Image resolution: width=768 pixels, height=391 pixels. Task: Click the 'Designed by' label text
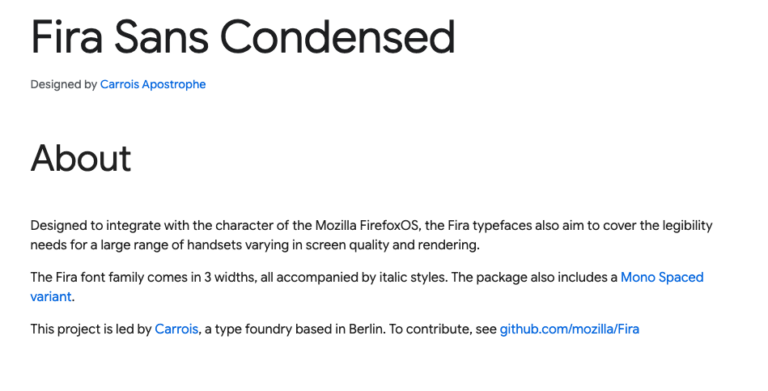(x=64, y=84)
